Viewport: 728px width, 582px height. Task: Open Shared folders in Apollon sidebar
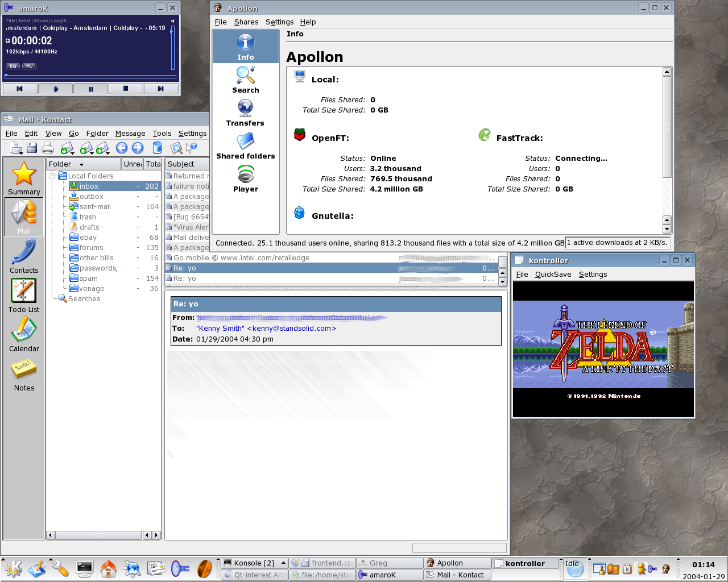coord(245,146)
